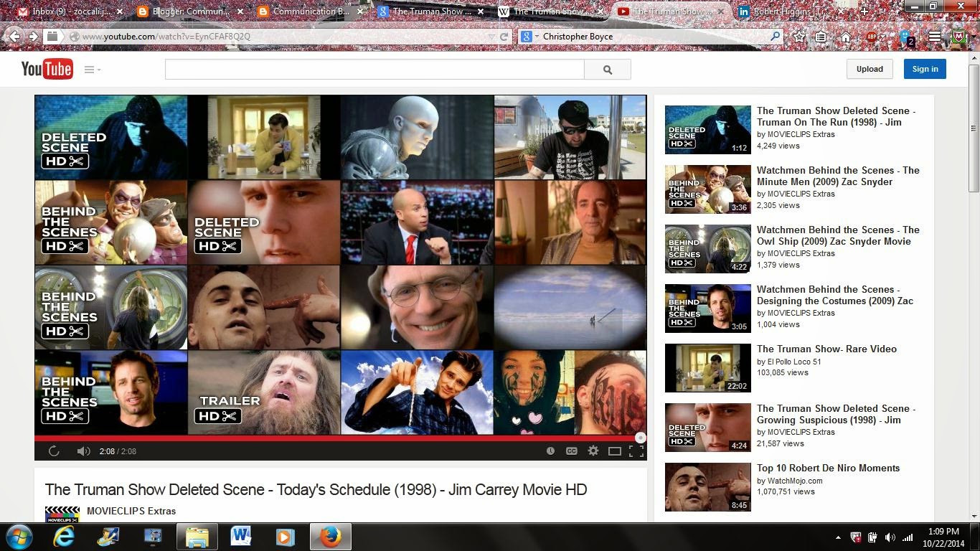Viewport: 980px width, 551px height.
Task: Click the Upload button
Action: (x=870, y=69)
